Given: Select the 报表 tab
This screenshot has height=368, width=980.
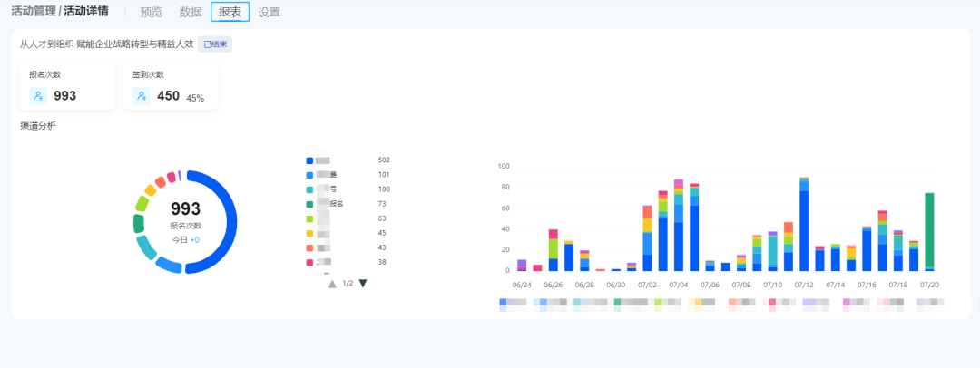Looking at the screenshot, I should click(230, 12).
